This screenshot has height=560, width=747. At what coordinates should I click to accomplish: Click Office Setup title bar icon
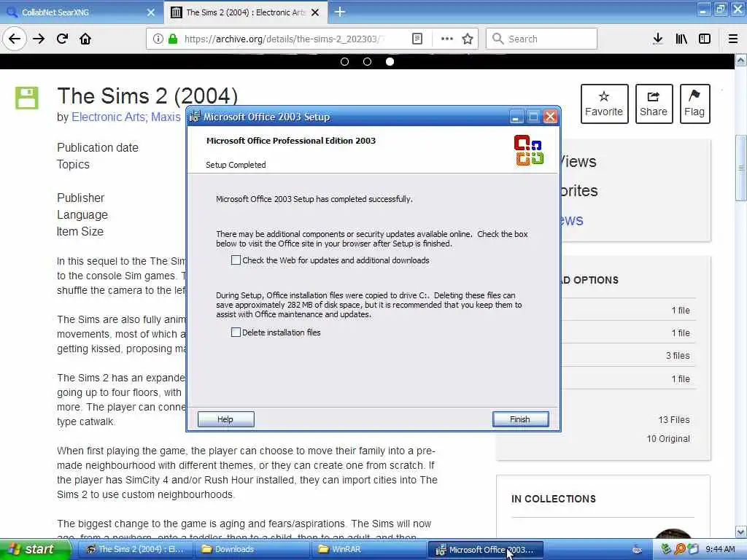pyautogui.click(x=195, y=117)
